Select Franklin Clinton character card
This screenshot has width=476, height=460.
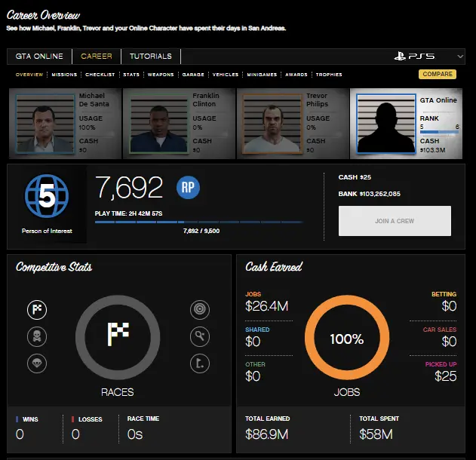pos(178,122)
